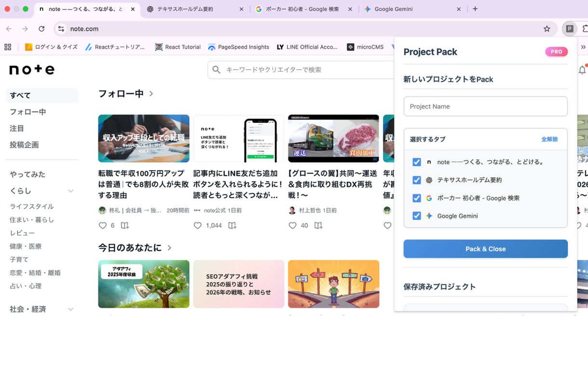Open the site information icon beside note.com
This screenshot has height=368, width=588.
tap(61, 29)
